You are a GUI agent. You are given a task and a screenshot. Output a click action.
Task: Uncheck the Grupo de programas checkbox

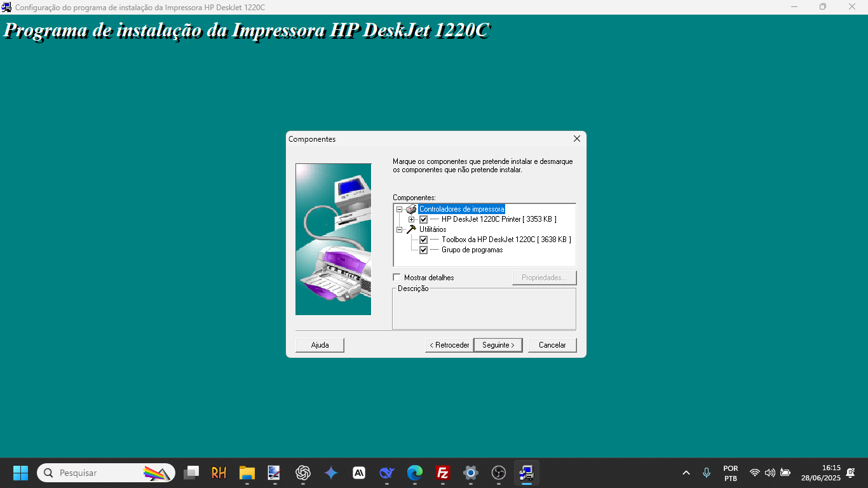tap(424, 250)
